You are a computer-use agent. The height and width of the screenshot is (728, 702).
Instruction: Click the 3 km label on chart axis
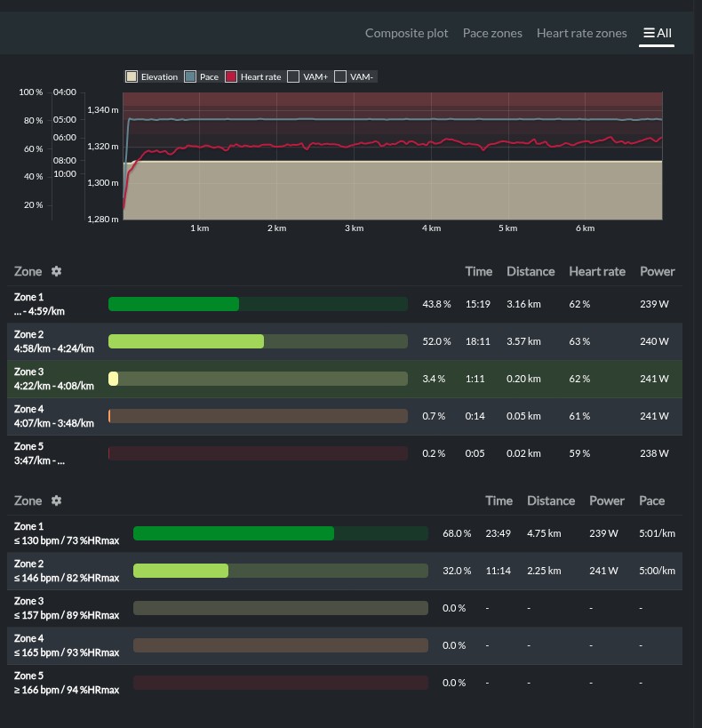pyautogui.click(x=355, y=228)
